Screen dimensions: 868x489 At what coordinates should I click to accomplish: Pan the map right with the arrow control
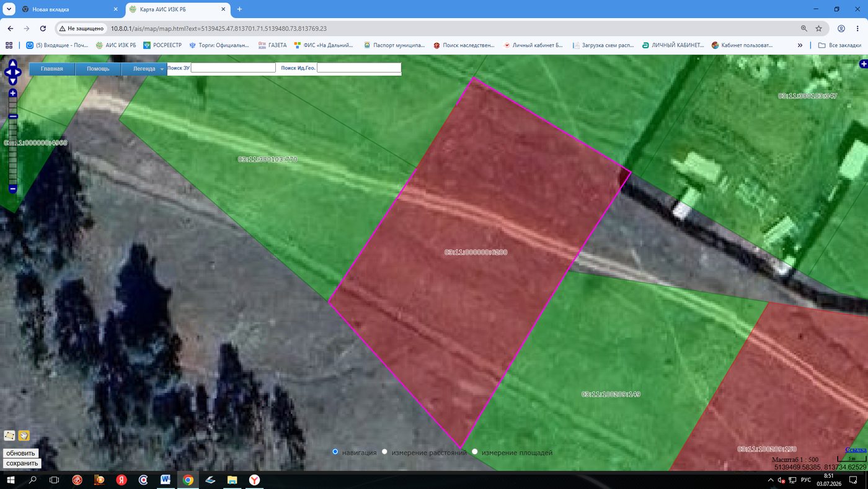coord(19,73)
